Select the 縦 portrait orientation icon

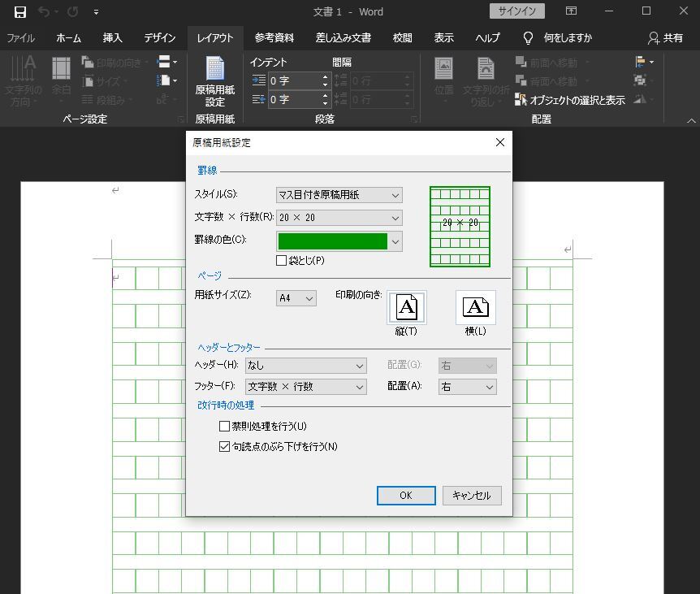[x=406, y=308]
